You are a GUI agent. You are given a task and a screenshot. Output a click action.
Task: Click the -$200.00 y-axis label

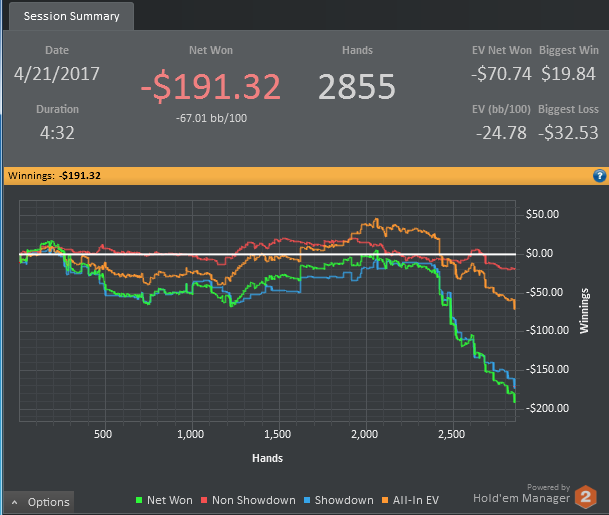pyautogui.click(x=547, y=408)
